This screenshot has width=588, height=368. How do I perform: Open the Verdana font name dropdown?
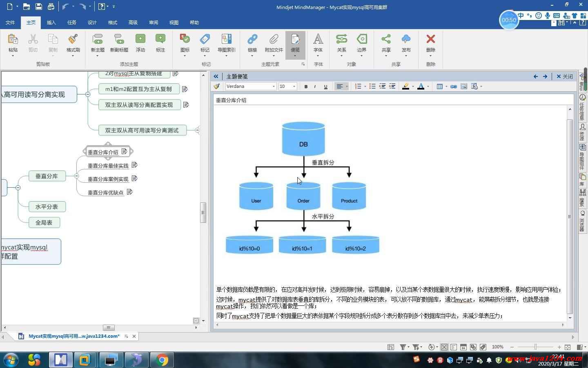[x=274, y=86]
